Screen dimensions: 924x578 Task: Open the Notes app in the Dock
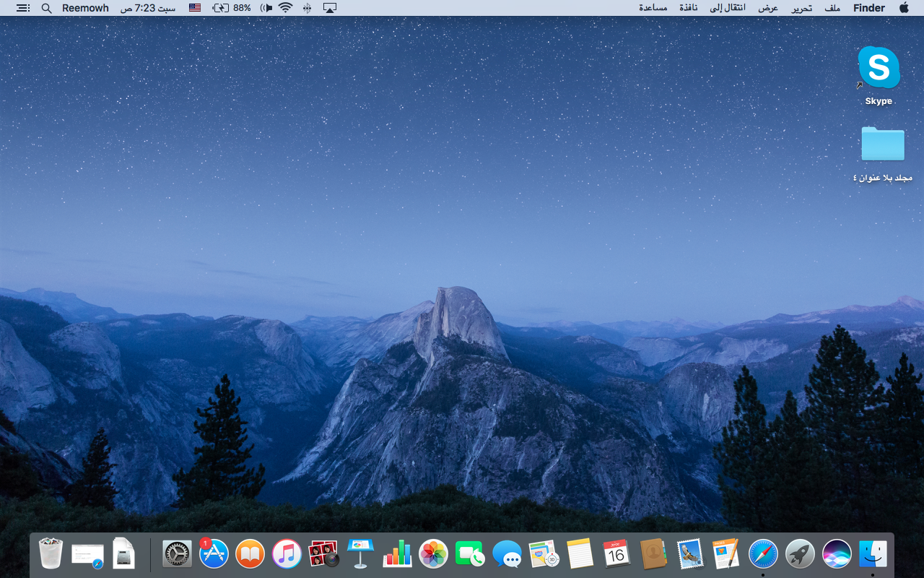[580, 554]
